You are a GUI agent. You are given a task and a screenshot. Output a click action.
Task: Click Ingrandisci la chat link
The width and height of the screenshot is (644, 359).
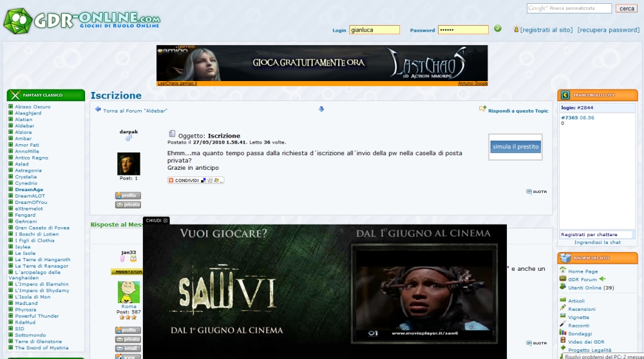597,242
